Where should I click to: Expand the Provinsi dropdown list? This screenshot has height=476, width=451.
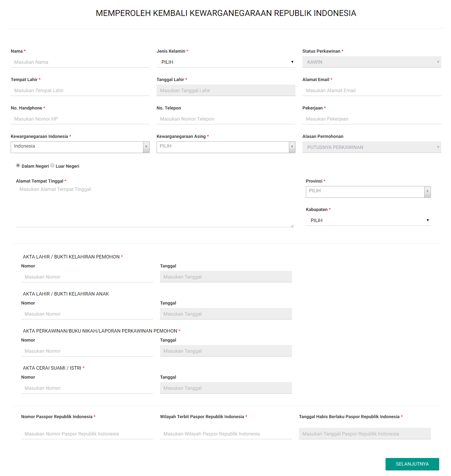coord(368,192)
